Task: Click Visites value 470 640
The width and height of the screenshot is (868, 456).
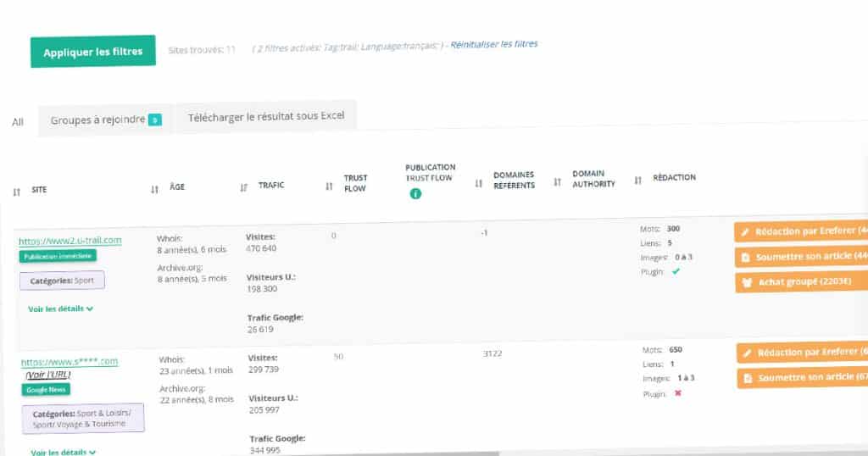Action: (261, 248)
